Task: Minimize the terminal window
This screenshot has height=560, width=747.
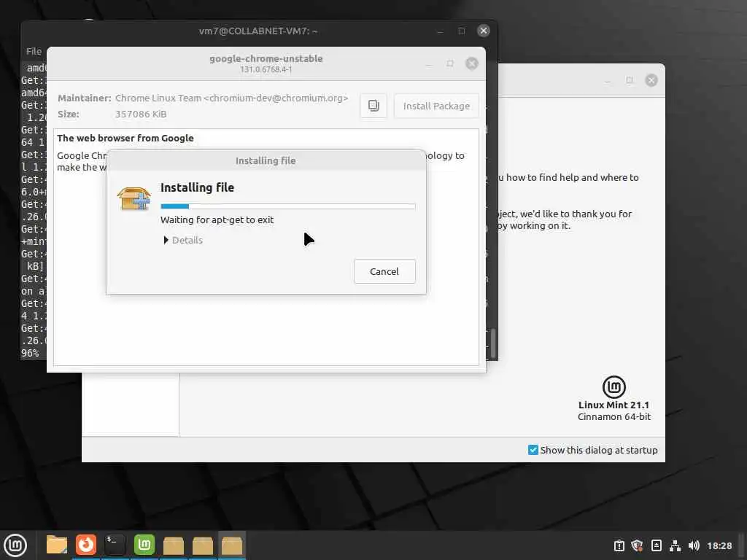Action: (x=440, y=31)
